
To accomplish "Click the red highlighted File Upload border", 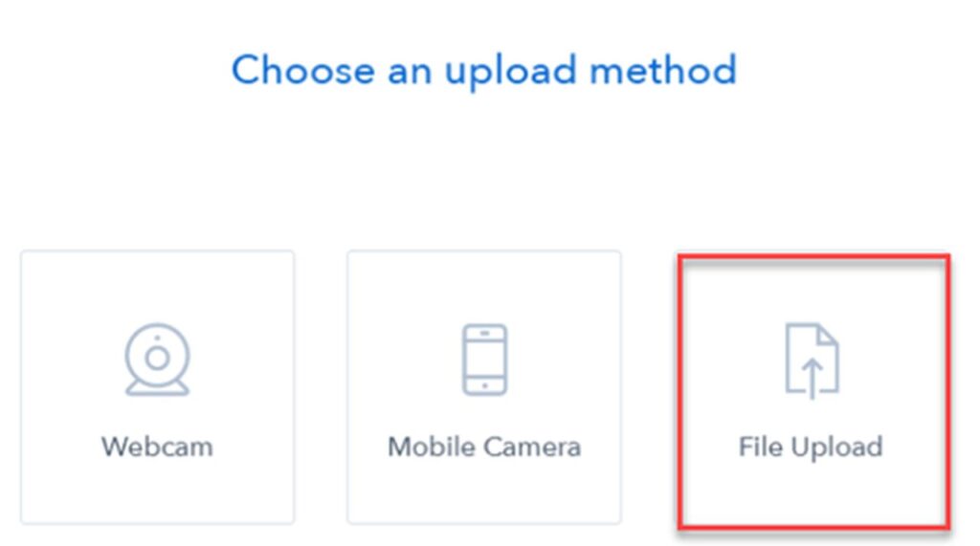I will pos(813,257).
